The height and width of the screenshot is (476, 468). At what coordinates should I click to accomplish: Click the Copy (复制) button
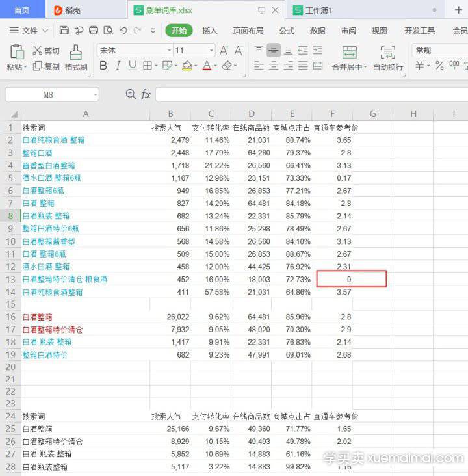46,66
